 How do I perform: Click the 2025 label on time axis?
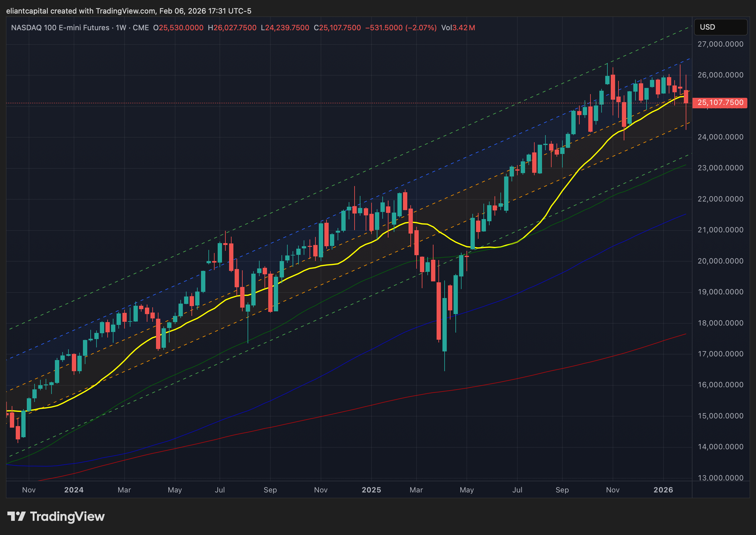pyautogui.click(x=371, y=490)
